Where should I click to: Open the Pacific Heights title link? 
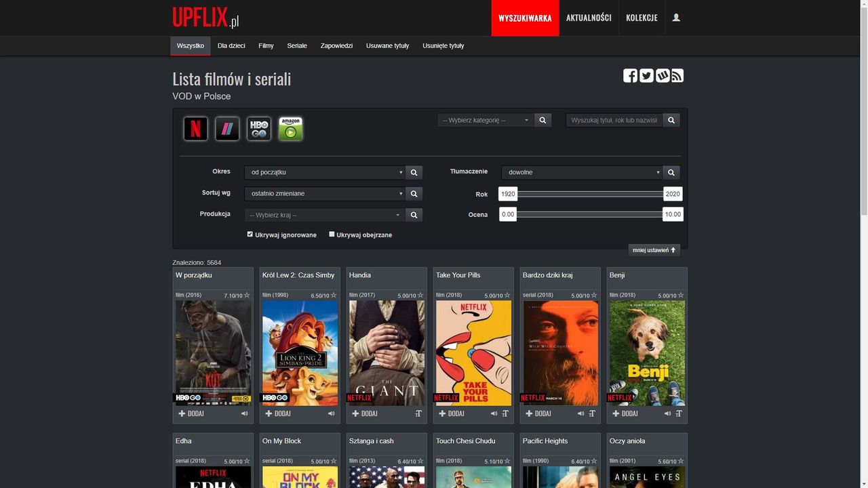(x=545, y=441)
